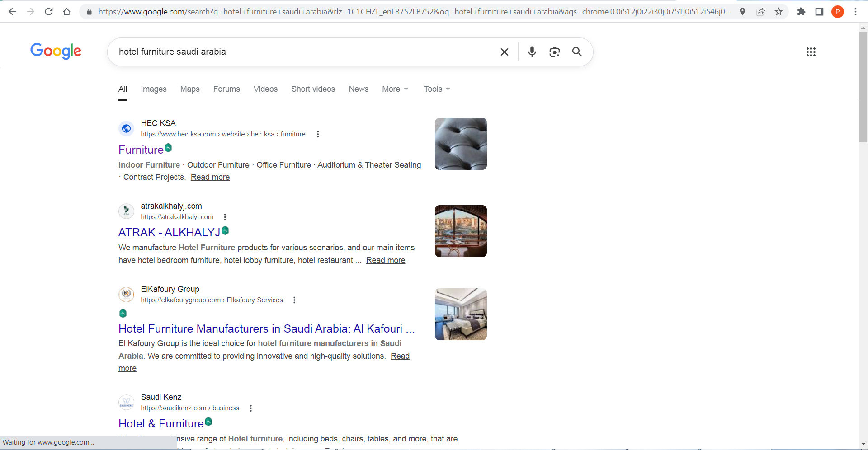Click the https://saudikenz.com › business URL
This screenshot has width=868, height=450.
(x=190, y=408)
